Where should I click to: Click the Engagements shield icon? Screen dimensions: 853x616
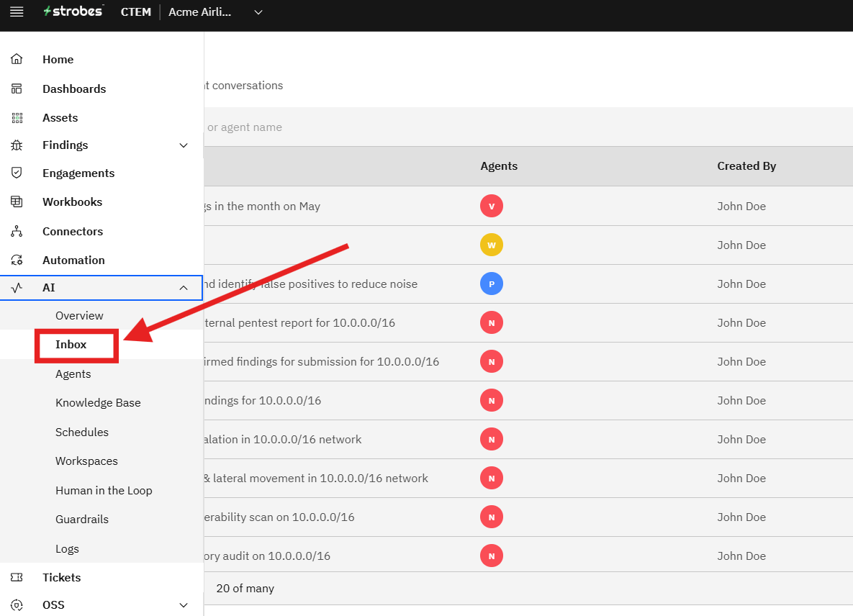point(17,173)
